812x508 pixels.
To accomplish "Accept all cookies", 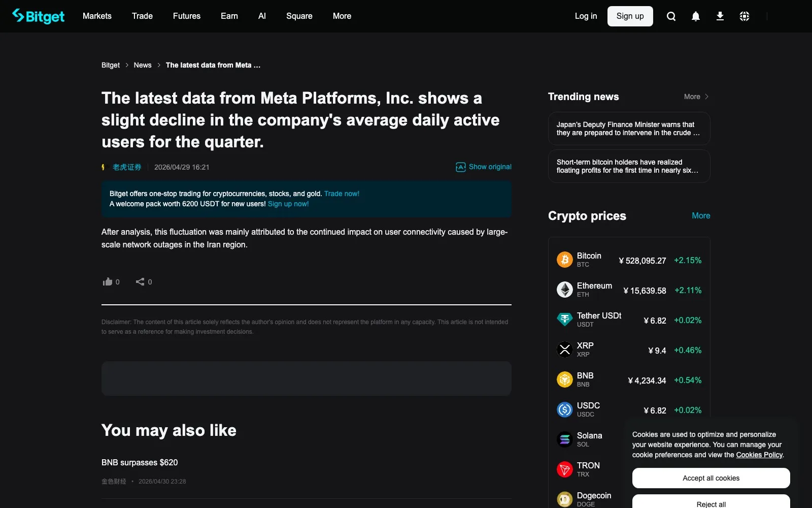I will [x=711, y=478].
